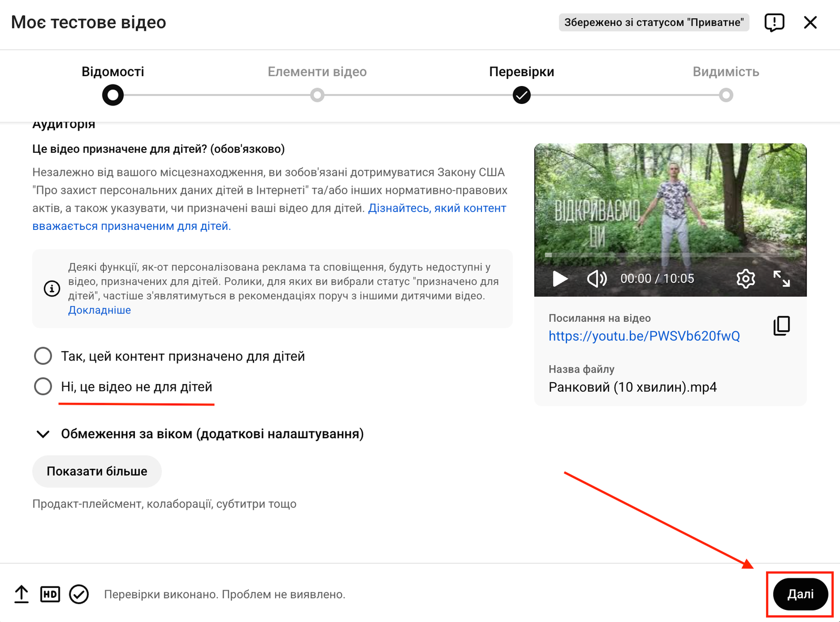
Task: Click 'Це відео призначене для дітей?' heading
Action: [x=159, y=149]
